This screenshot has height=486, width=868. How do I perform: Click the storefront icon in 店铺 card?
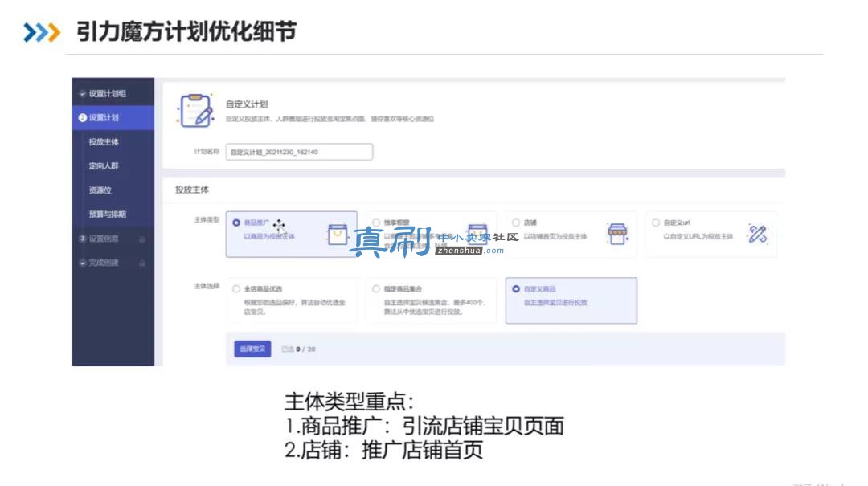click(617, 234)
